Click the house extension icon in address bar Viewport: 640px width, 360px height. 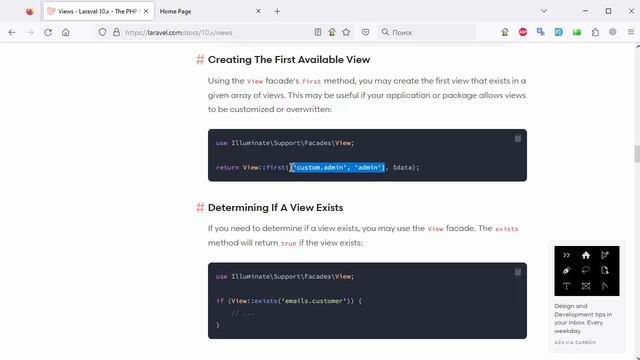(x=332, y=32)
